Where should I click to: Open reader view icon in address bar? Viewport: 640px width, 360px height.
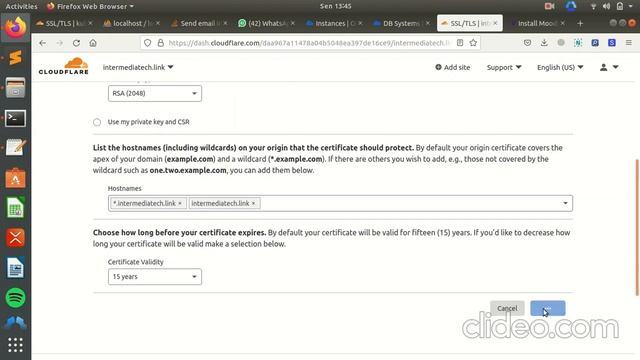pyautogui.click(x=460, y=43)
